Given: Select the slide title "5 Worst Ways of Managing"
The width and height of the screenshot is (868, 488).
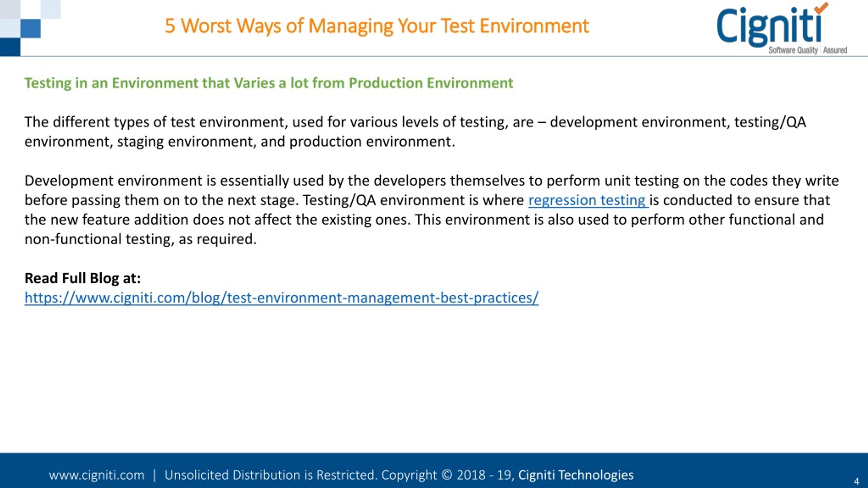Looking at the screenshot, I should tap(279, 26).
